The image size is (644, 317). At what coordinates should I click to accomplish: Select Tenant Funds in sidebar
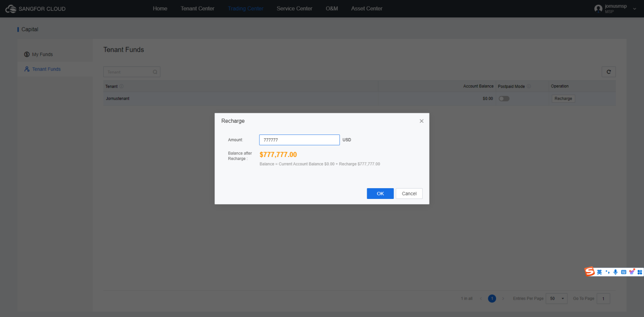tap(55, 69)
